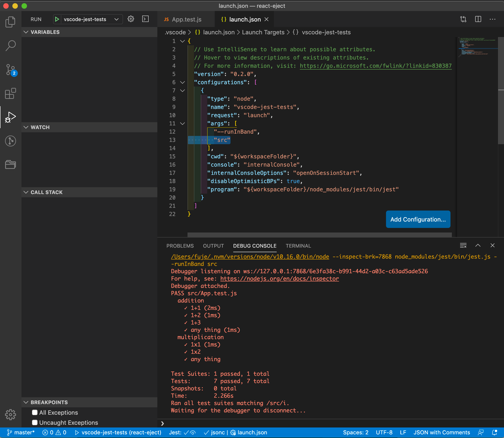Select Launch Targets in the breadcrumb bar
Screen dimensions: 504x438
(263, 32)
